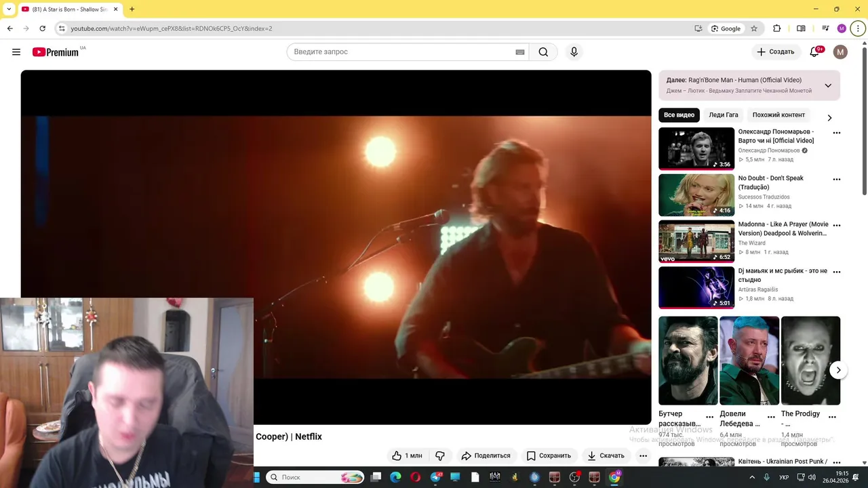Start voice search with microphone icon
The height and width of the screenshot is (488, 868).
click(574, 52)
